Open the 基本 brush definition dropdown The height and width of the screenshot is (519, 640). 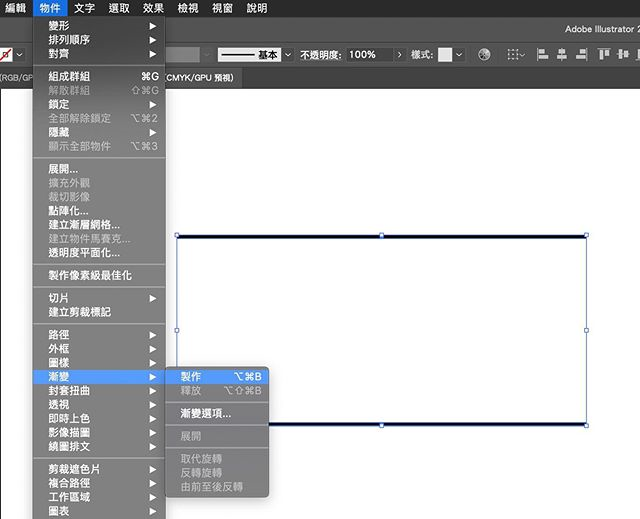coord(288,55)
